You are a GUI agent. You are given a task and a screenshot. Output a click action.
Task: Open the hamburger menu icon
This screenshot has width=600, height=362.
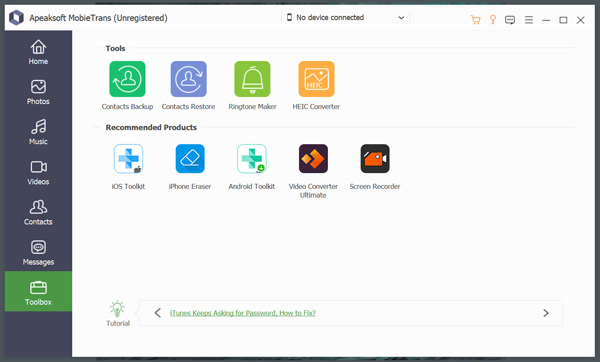(529, 20)
